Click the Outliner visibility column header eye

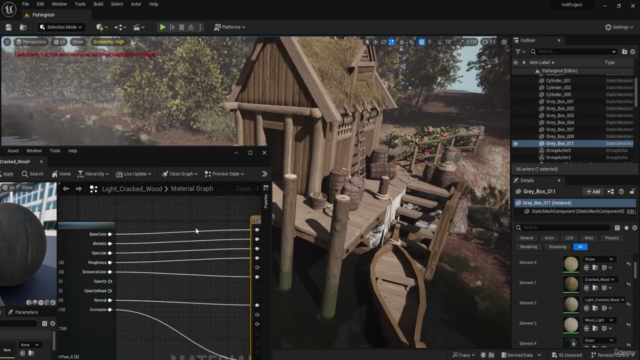pyautogui.click(x=516, y=62)
